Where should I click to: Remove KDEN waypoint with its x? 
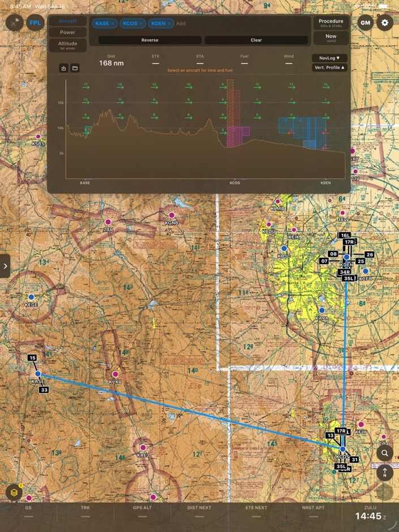pyautogui.click(x=169, y=23)
